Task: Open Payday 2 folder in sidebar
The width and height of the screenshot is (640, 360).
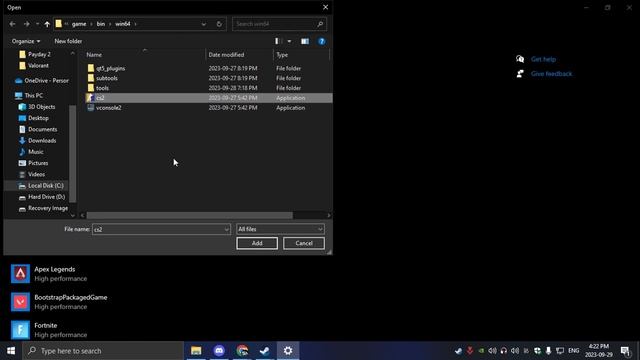Action: [39, 54]
